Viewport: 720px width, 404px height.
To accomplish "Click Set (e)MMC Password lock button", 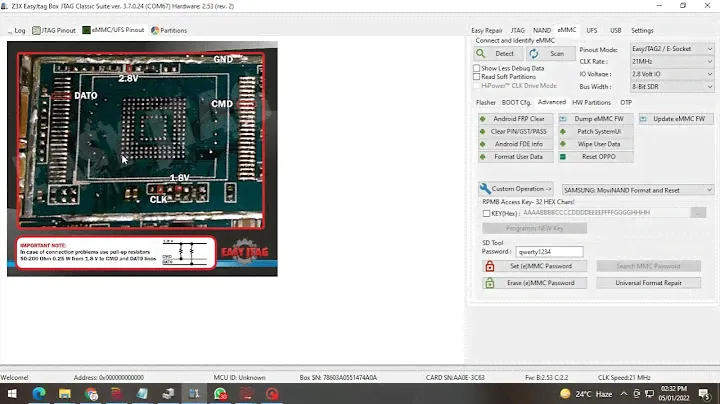I will (534, 266).
